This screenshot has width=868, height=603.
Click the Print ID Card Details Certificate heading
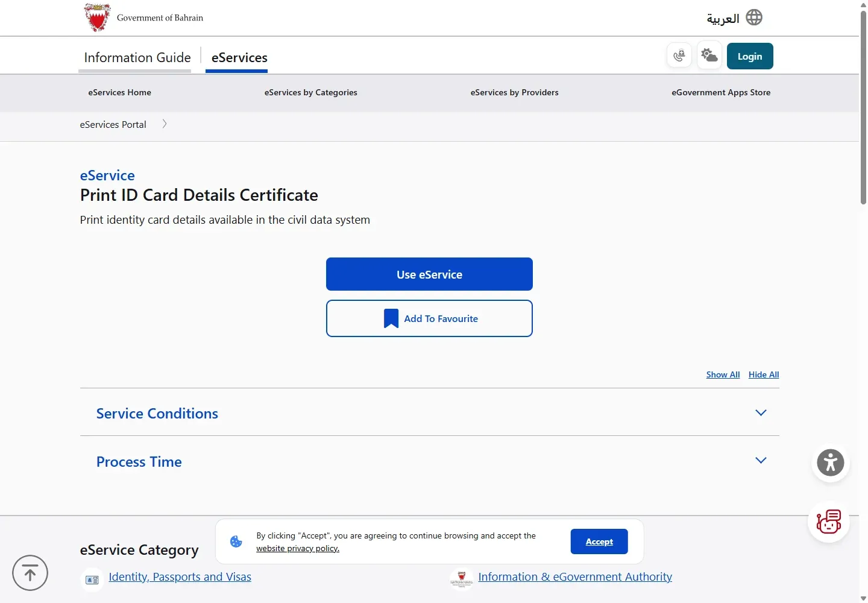point(199,195)
